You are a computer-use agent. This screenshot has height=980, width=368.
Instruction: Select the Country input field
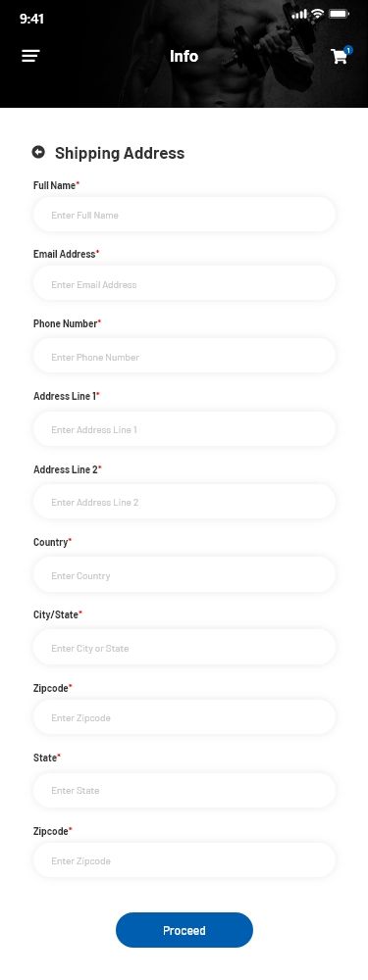pyautogui.click(x=184, y=575)
